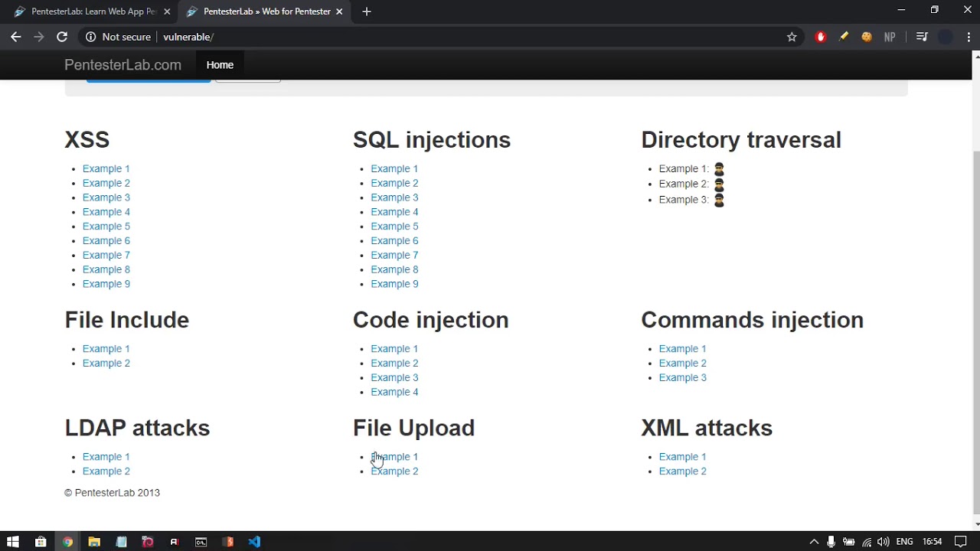The image size is (980, 551).
Task: Open XML attacks Example 1
Action: click(x=683, y=457)
